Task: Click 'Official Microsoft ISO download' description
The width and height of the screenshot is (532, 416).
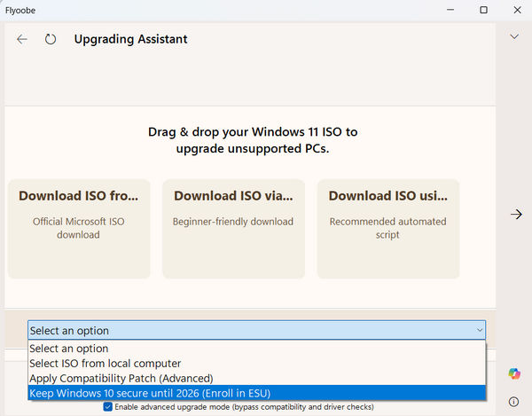Action: point(78,228)
